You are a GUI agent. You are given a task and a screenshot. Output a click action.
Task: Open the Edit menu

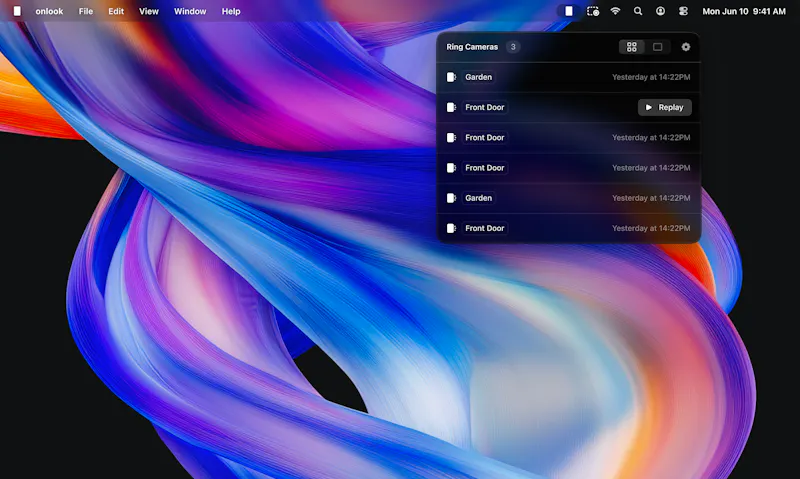[116, 11]
